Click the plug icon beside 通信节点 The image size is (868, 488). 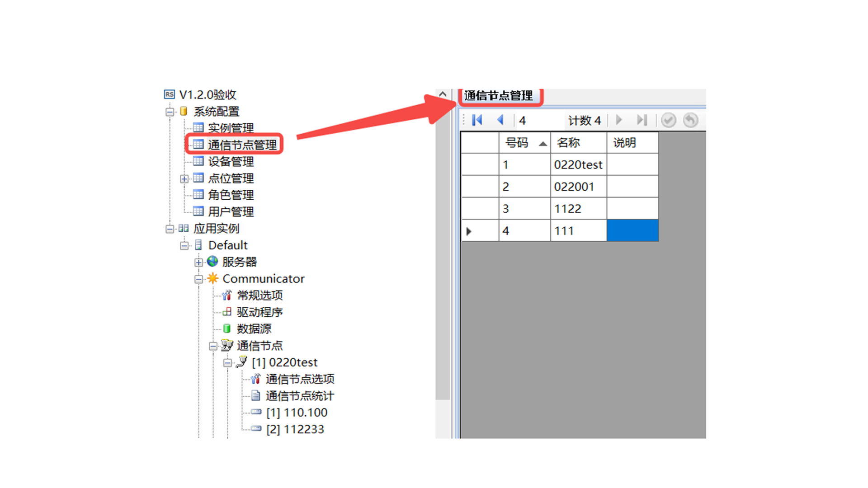[227, 346]
